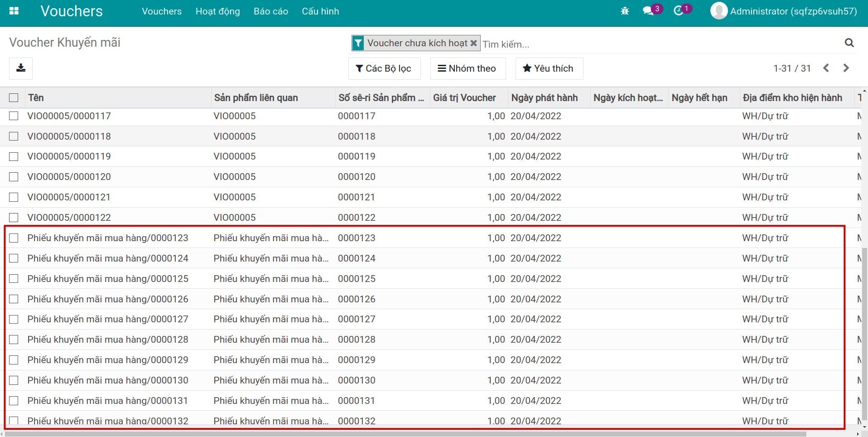Viewport: 868px width, 437px height.
Task: Click the '1-31 / 31' pager counter
Action: click(792, 68)
